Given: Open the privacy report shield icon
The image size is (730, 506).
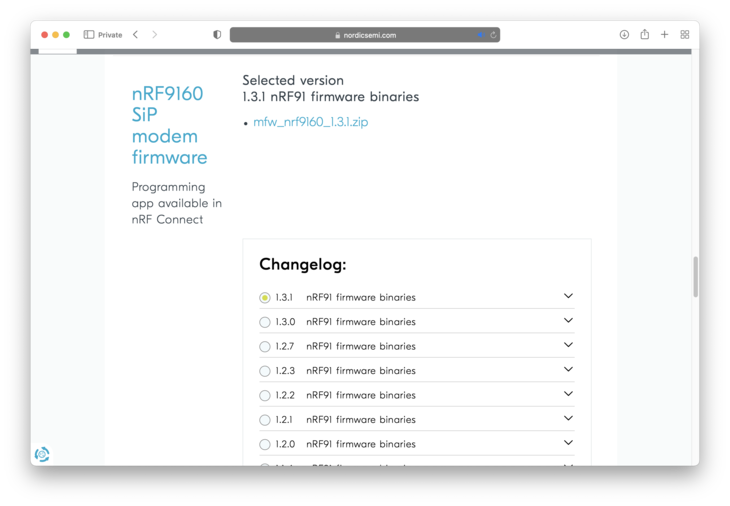Looking at the screenshot, I should 217,34.
